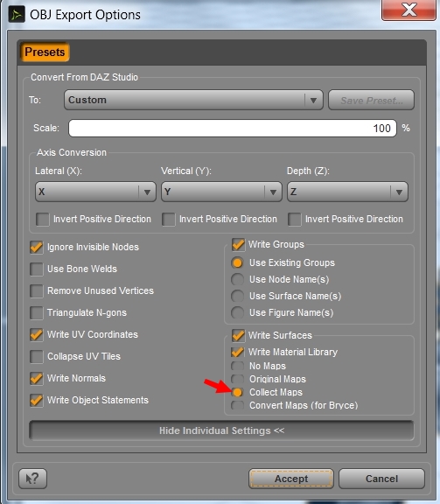Select Use Figure Name(s) radio button
The image size is (440, 504).
click(x=238, y=312)
